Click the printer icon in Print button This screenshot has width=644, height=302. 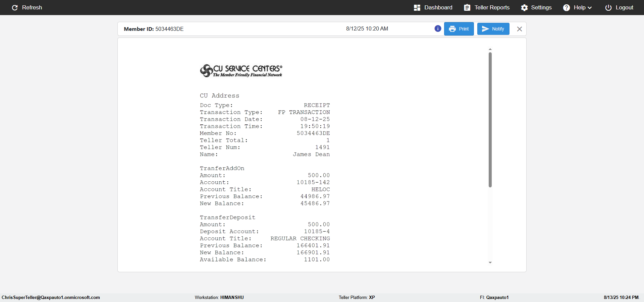452,29
